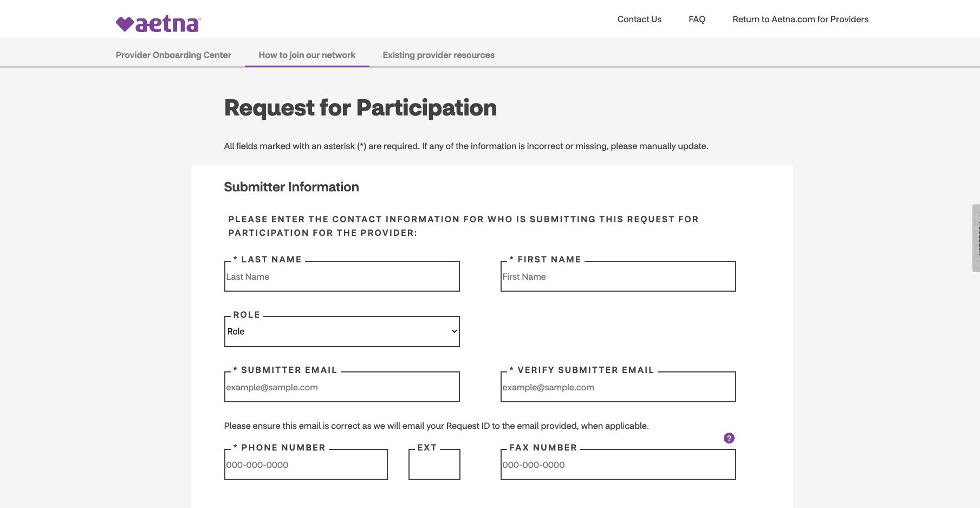Image resolution: width=980 pixels, height=508 pixels.
Task: Select the Ext extension box
Action: click(434, 465)
